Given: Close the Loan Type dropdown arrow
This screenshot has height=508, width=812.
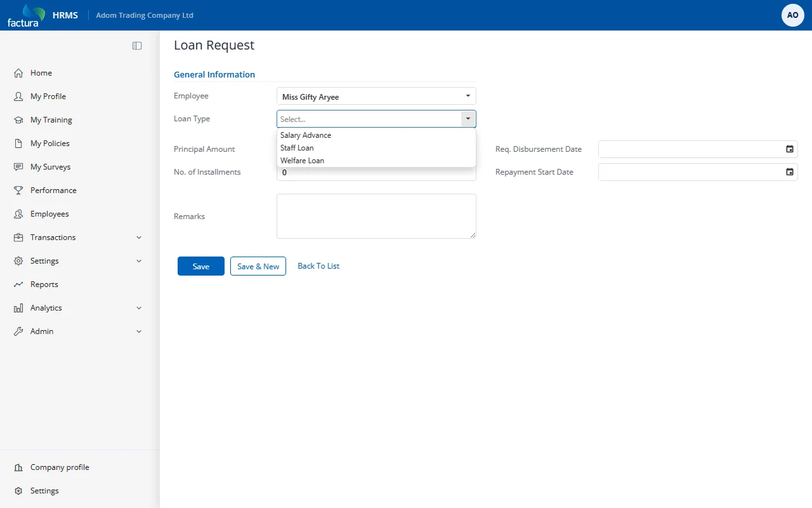Looking at the screenshot, I should [x=468, y=119].
